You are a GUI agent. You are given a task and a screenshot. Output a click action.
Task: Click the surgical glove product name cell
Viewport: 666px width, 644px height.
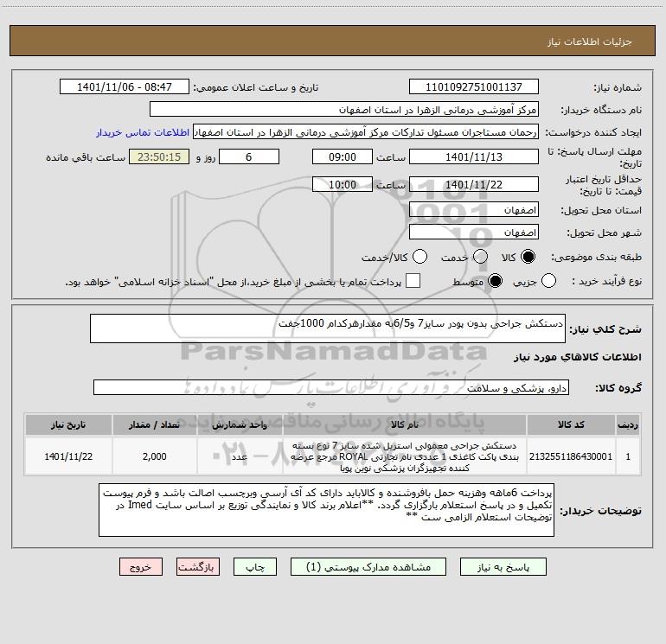click(x=405, y=456)
